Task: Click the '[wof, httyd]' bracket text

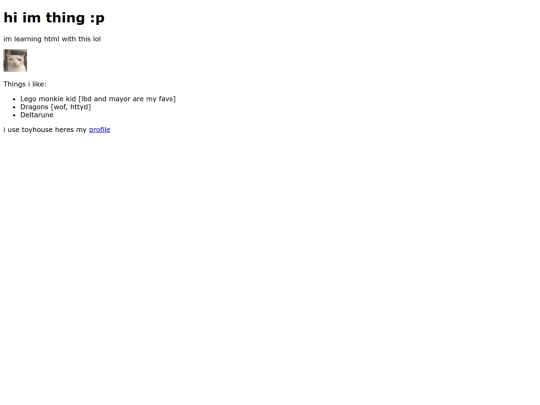Action: [71, 107]
